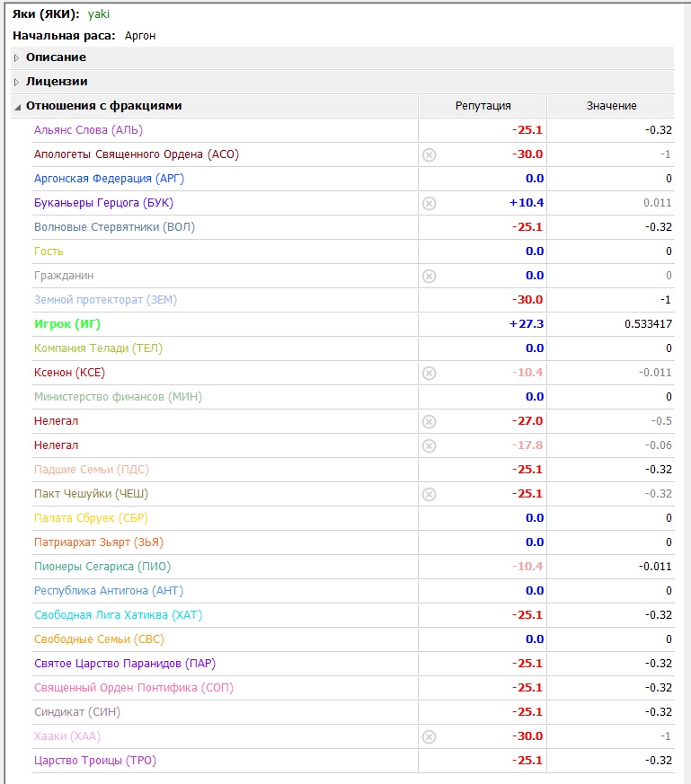Reset the Ксенон (КСЕ) relation using its X icon
The height and width of the screenshot is (784, 691).
429,373
